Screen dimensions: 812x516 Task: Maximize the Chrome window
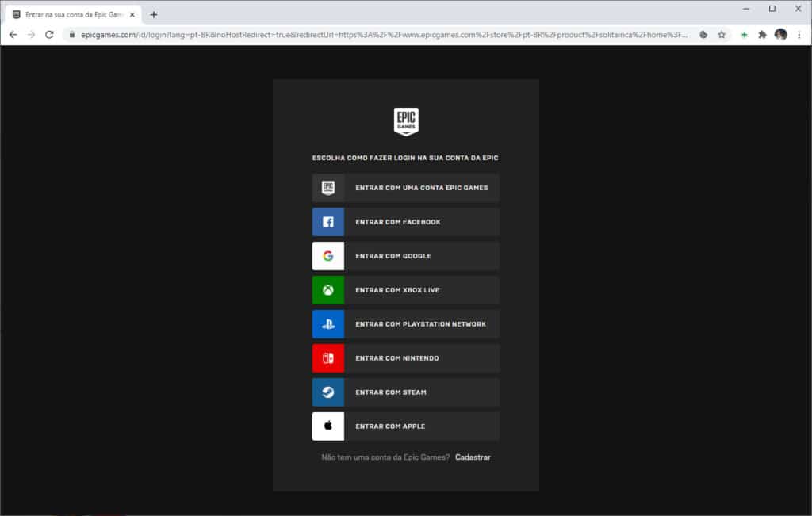tap(772, 9)
